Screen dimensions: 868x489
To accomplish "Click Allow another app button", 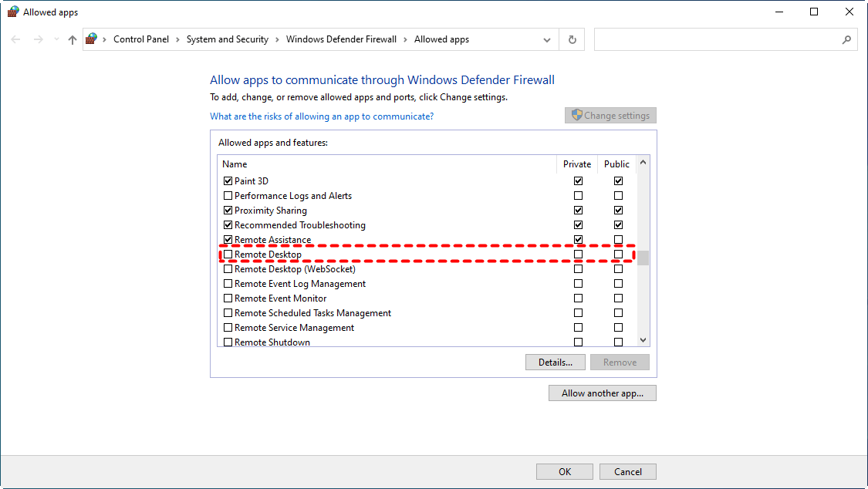I will (x=603, y=393).
